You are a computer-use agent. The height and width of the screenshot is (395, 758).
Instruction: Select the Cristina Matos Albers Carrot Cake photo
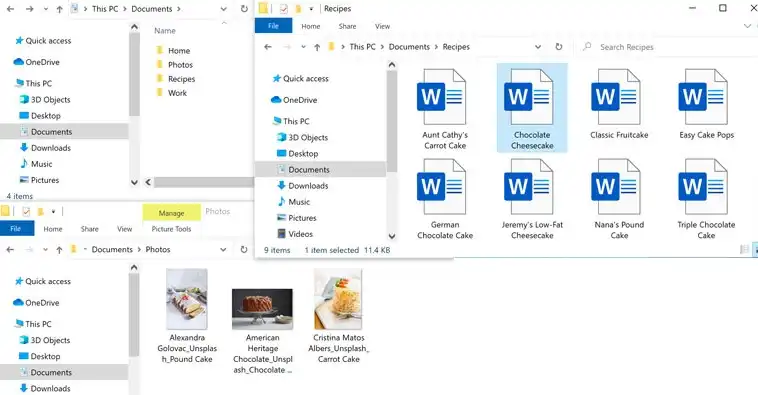(x=338, y=316)
